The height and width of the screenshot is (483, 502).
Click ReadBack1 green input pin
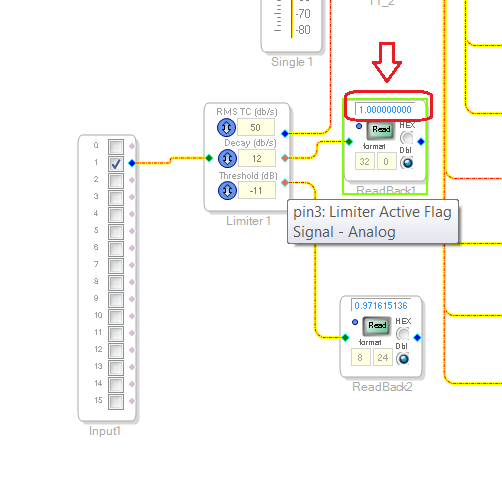click(349, 142)
